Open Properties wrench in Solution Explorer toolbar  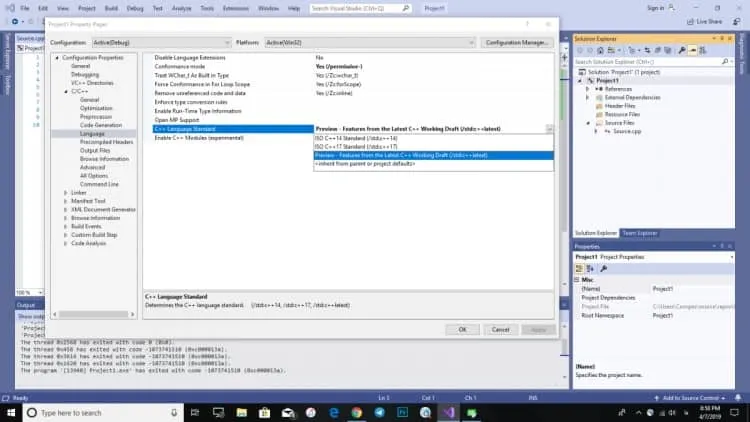[x=682, y=50]
